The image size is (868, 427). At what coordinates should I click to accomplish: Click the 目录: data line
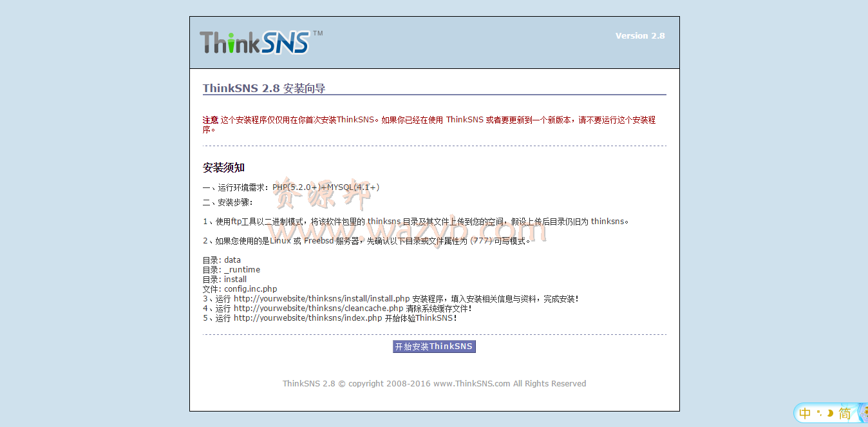coord(222,260)
